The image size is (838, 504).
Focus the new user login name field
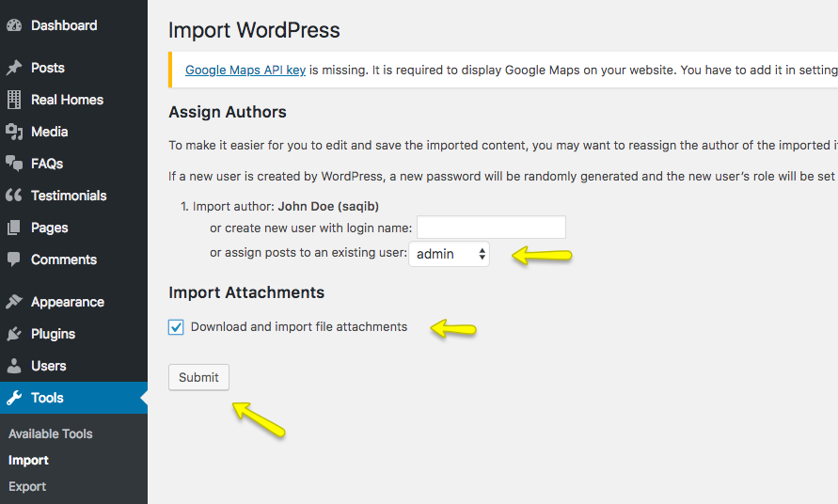[491, 228]
